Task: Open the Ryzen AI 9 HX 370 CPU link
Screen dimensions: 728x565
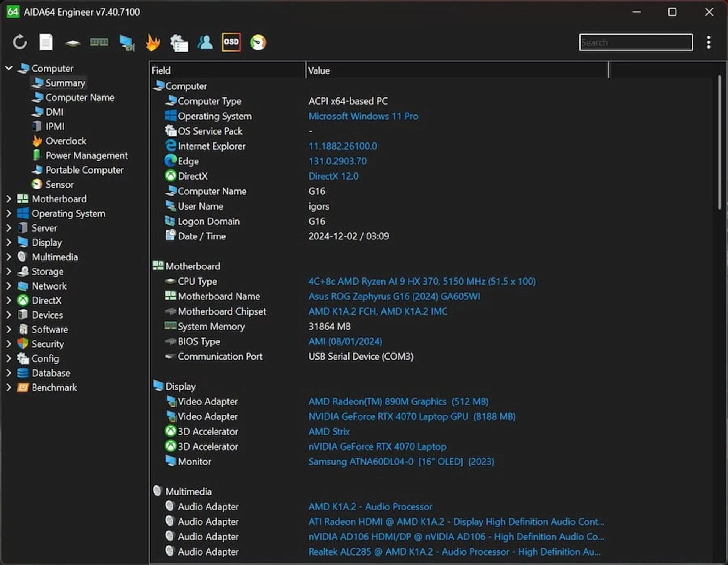Action: (422, 281)
